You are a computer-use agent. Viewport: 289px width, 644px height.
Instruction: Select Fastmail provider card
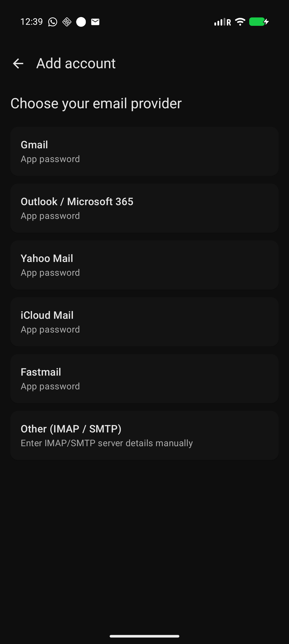[x=144, y=378]
